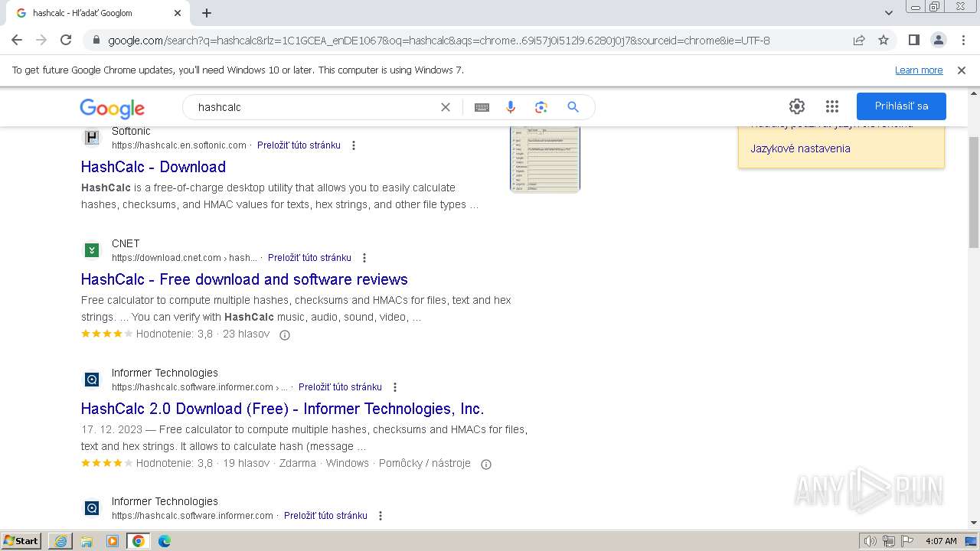Start voice search microphone

(511, 107)
